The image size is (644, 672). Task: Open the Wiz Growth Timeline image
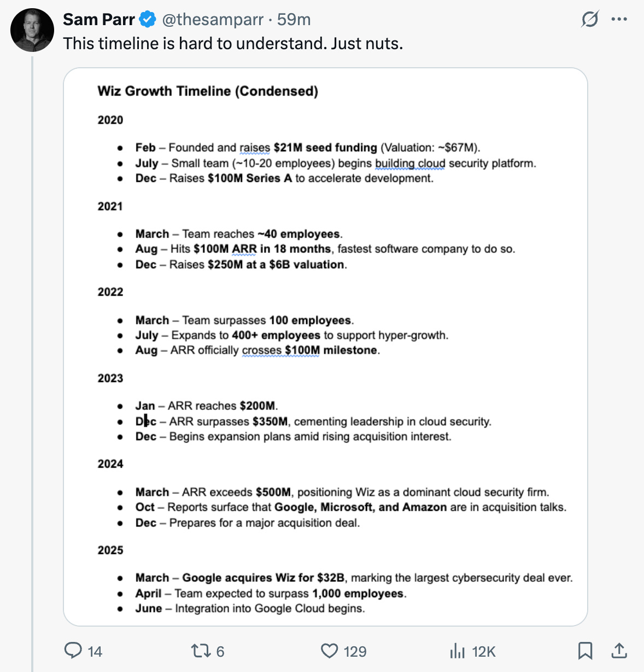point(325,346)
